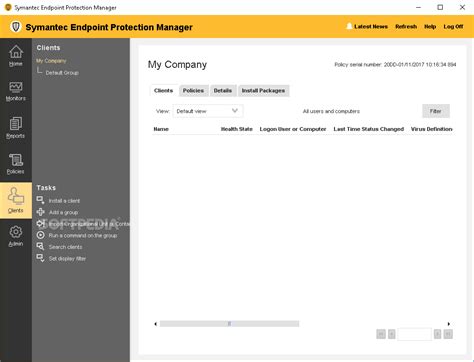Click the page number input field

tap(414, 334)
